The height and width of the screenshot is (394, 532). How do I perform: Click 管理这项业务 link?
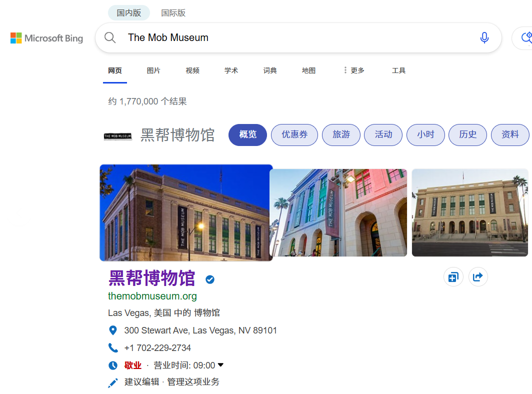pyautogui.click(x=193, y=382)
